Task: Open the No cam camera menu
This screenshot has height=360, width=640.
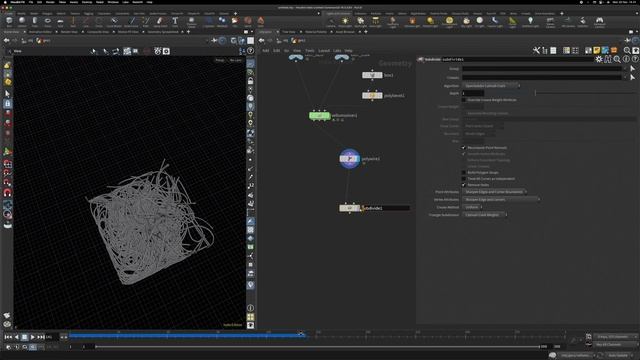Action: coord(236,60)
